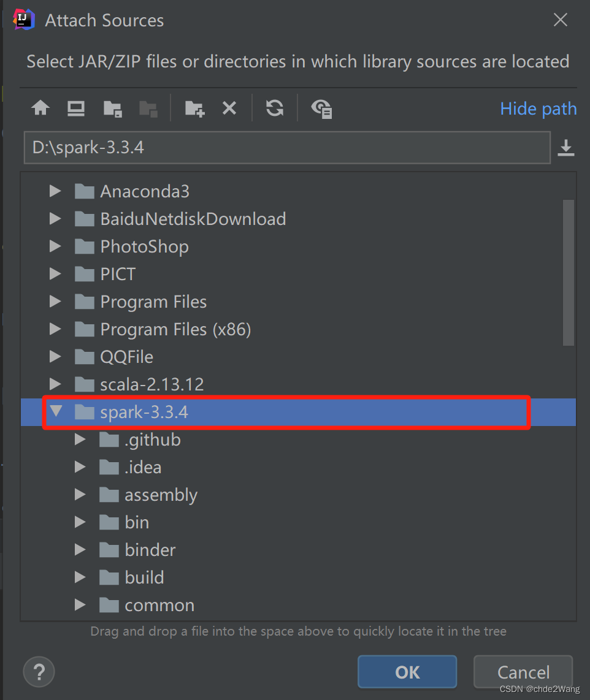This screenshot has height=700, width=590.
Task: Click the Hide path link
Action: (x=538, y=108)
